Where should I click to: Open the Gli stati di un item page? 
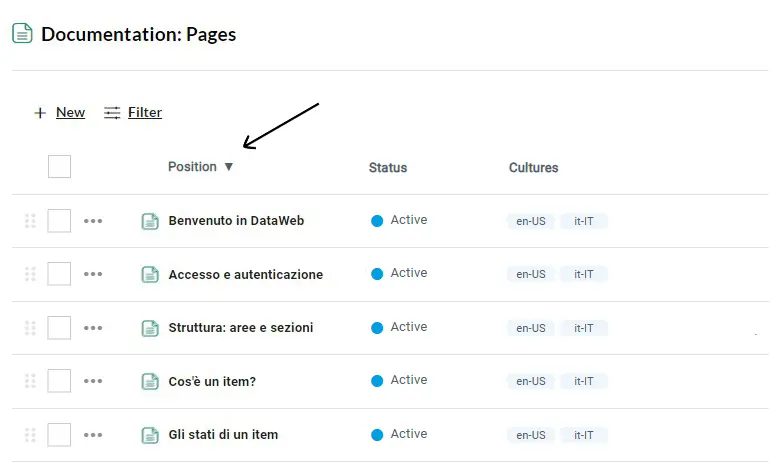(223, 435)
